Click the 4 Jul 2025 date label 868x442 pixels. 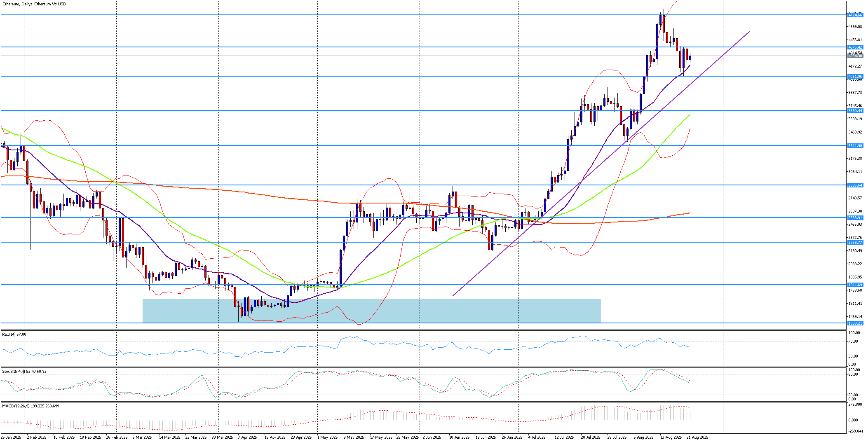click(537, 437)
